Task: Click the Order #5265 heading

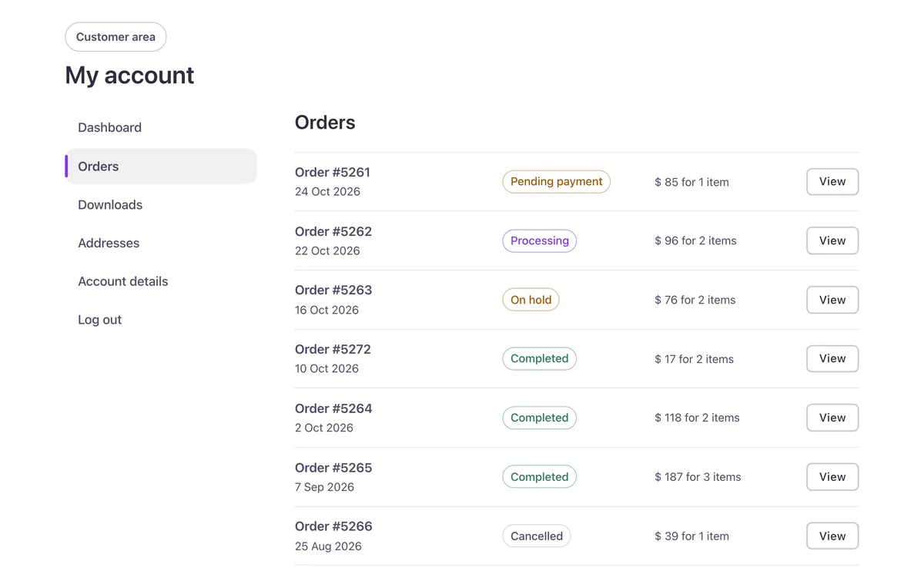Action: [333, 468]
